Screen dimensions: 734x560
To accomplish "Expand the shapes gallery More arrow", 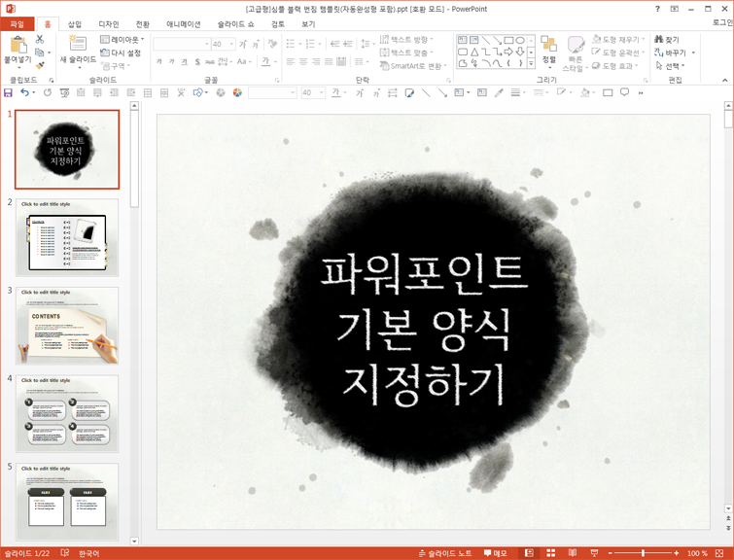I will click(x=532, y=63).
